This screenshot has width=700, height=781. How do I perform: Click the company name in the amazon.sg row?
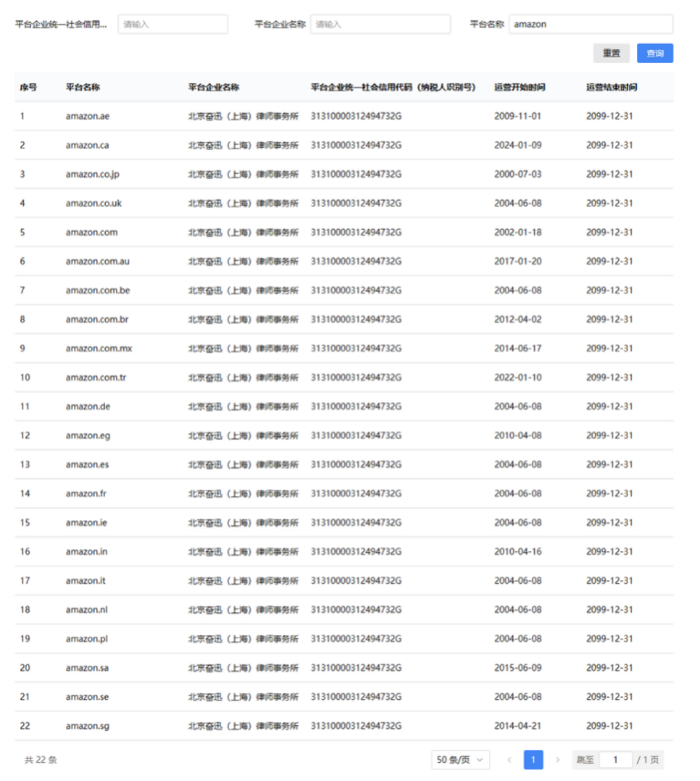243,726
